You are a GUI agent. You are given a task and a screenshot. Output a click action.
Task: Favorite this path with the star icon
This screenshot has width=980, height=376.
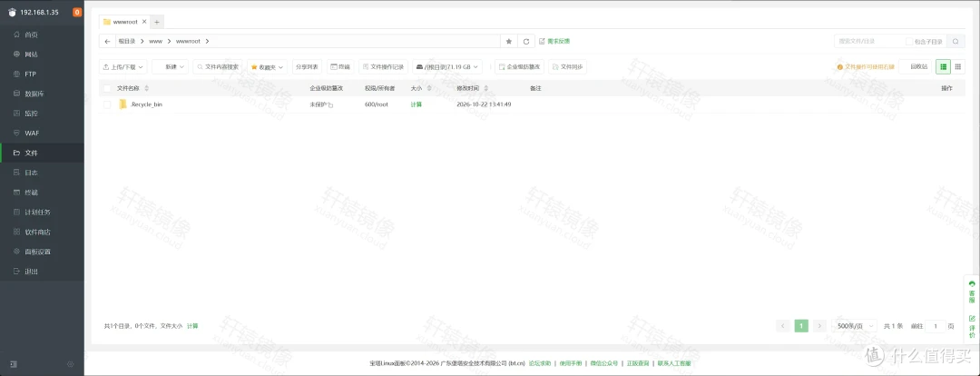point(509,41)
